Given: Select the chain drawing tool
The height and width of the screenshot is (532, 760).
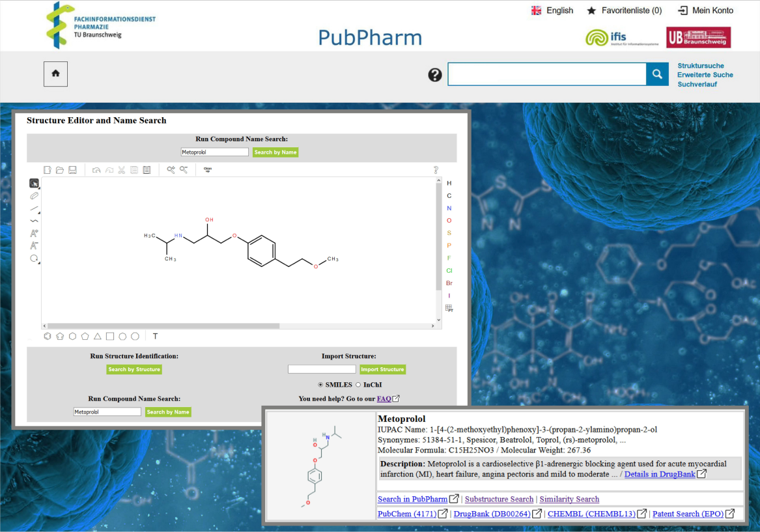Looking at the screenshot, I should click(x=34, y=221).
